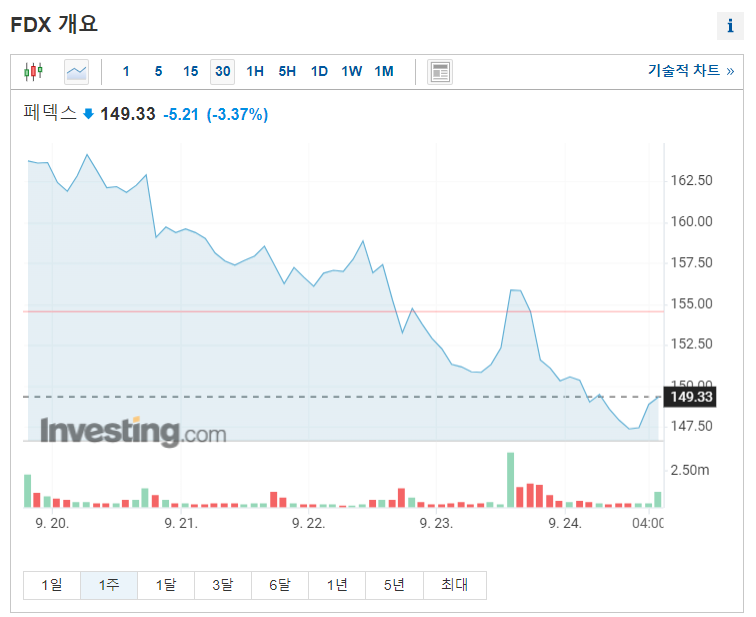Switch to the 1달 range tab
This screenshot has width=756, height=617.
click(x=166, y=585)
